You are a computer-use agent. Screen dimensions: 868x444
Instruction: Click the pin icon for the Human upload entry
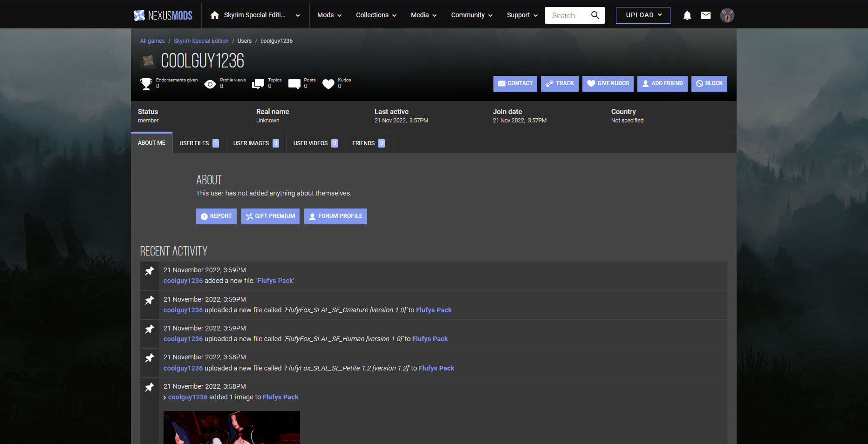[150, 329]
